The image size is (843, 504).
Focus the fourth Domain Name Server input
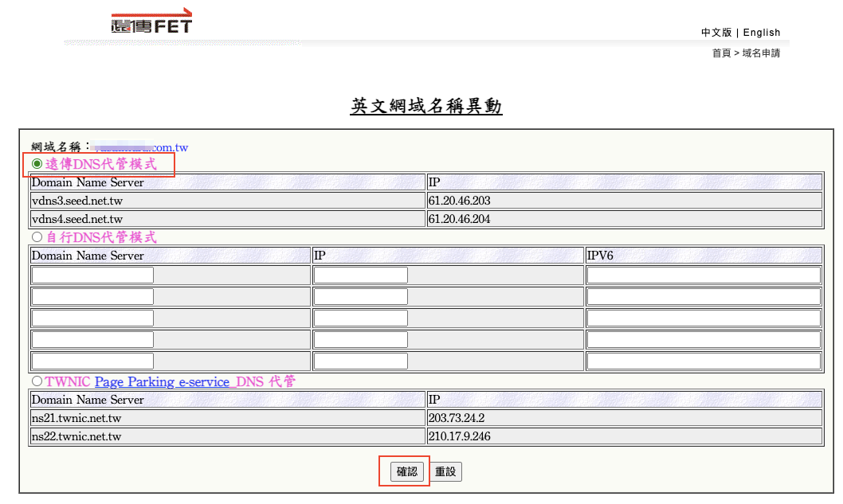point(92,339)
